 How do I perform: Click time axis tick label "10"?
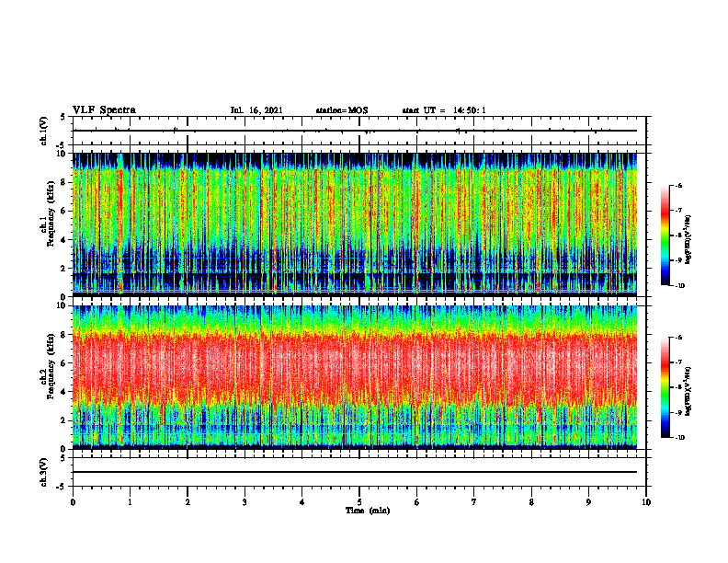click(x=646, y=502)
